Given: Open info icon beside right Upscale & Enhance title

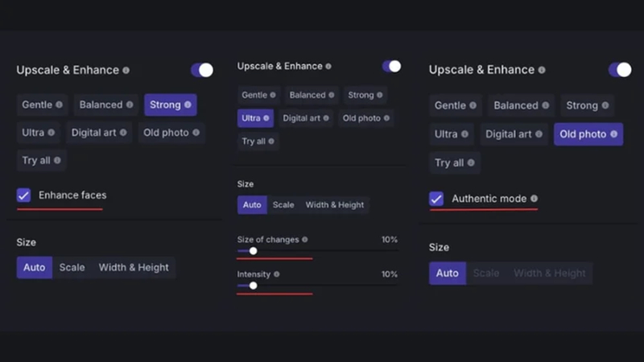Looking at the screenshot, I should 542,70.
